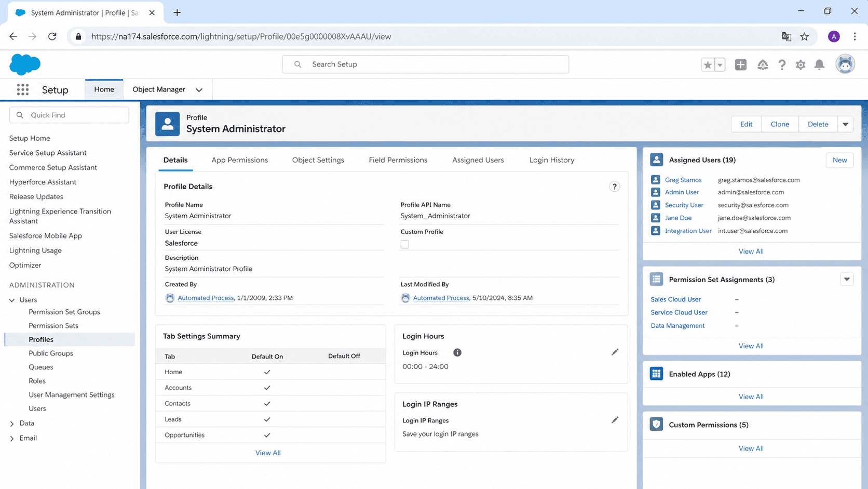This screenshot has height=489, width=868.
Task: Open the Notifications bell icon
Action: pyautogui.click(x=819, y=64)
